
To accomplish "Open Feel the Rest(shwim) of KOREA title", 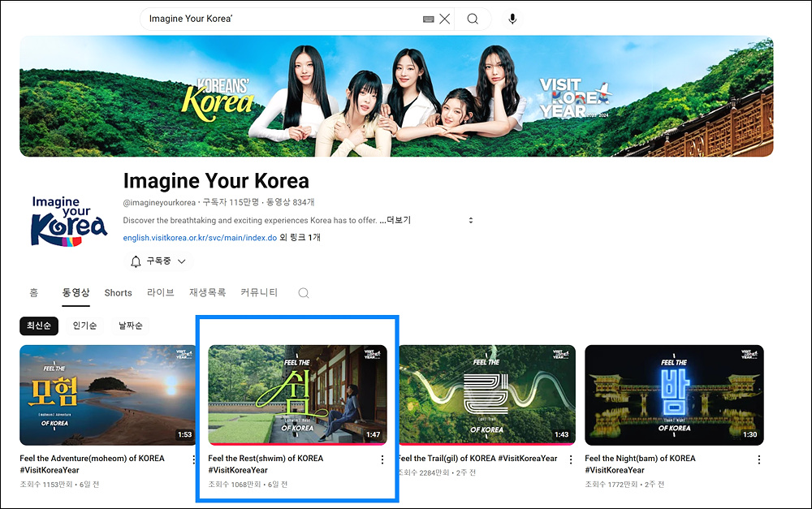I will (266, 464).
